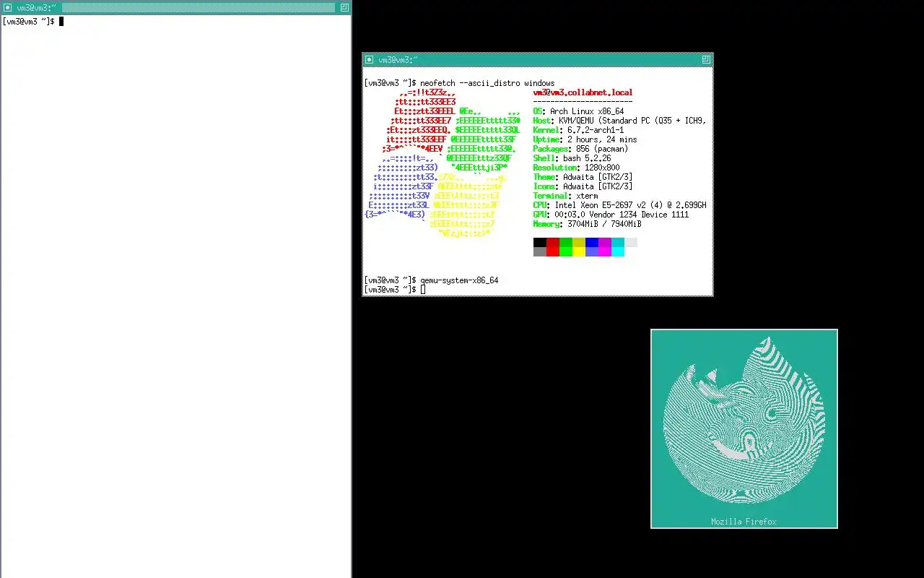Viewport: 924px width, 578px height.
Task: Click the "qemu-system-x86_64" command line
Action: 431,280
